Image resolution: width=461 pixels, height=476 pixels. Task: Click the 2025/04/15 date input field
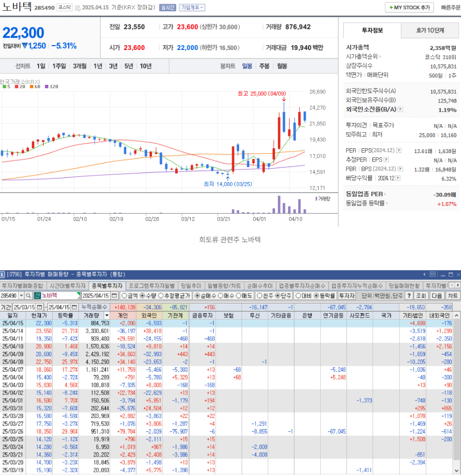point(96,295)
